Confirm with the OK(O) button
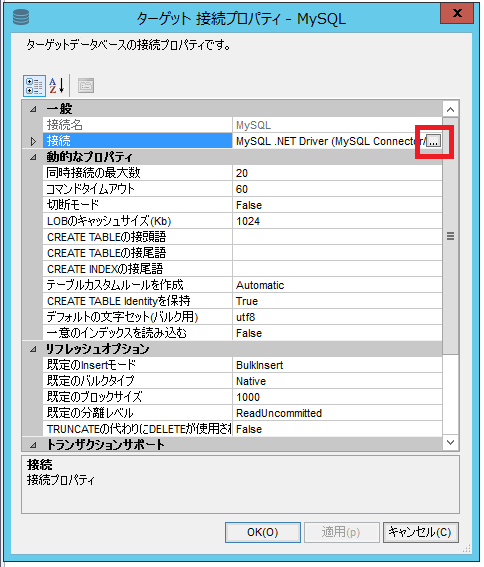The height and width of the screenshot is (567, 484). coord(263,532)
